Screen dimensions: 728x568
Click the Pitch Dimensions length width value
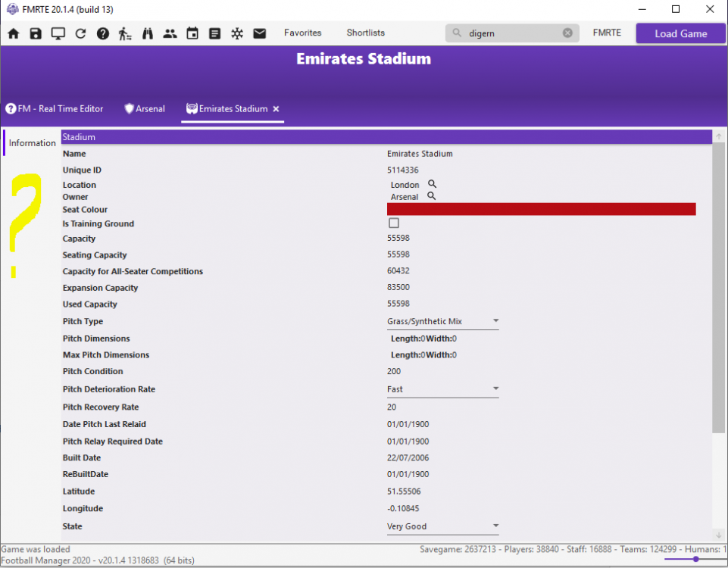[x=423, y=339]
